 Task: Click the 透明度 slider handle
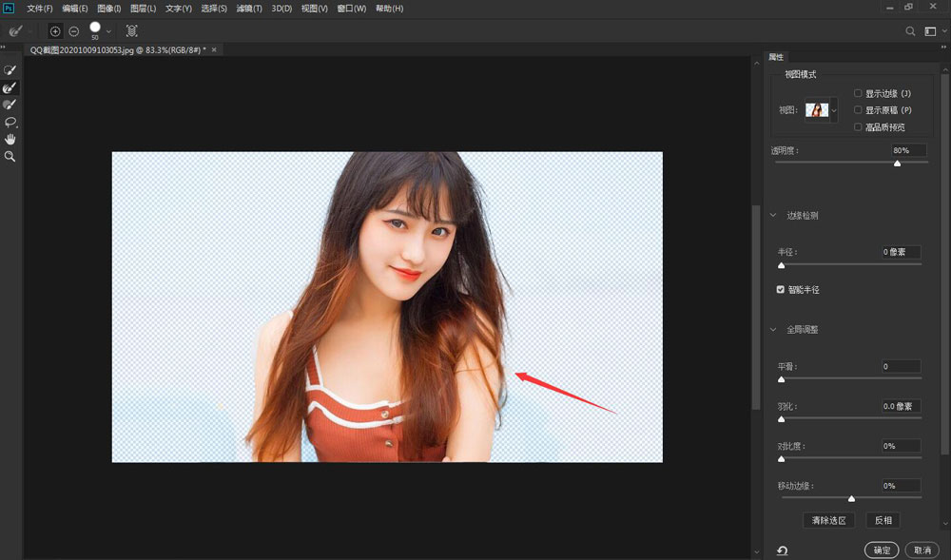coord(897,164)
